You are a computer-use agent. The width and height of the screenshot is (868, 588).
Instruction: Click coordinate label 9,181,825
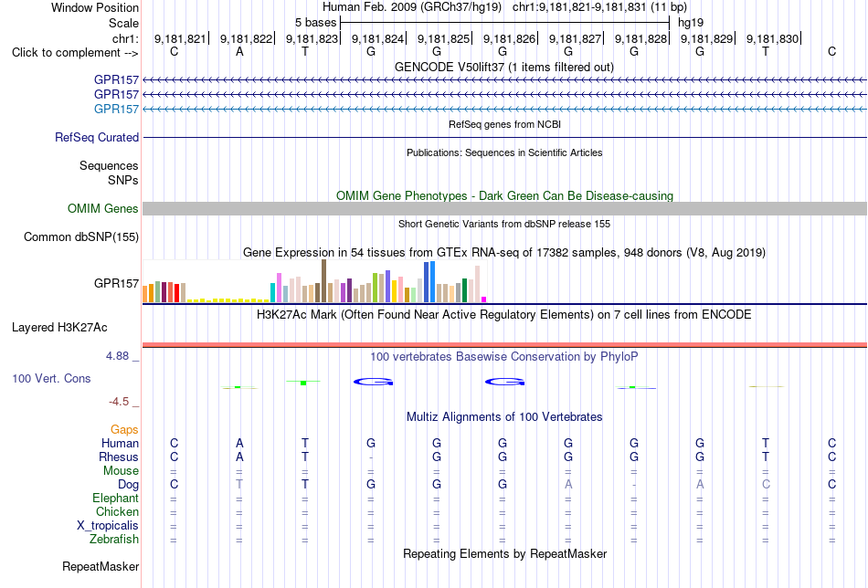pyautogui.click(x=443, y=38)
